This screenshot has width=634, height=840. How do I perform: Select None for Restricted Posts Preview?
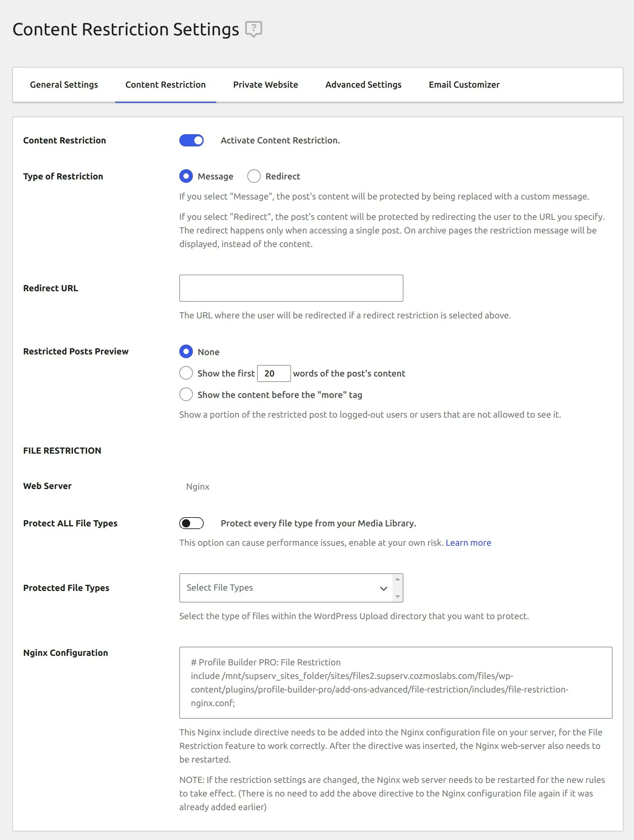[186, 352]
